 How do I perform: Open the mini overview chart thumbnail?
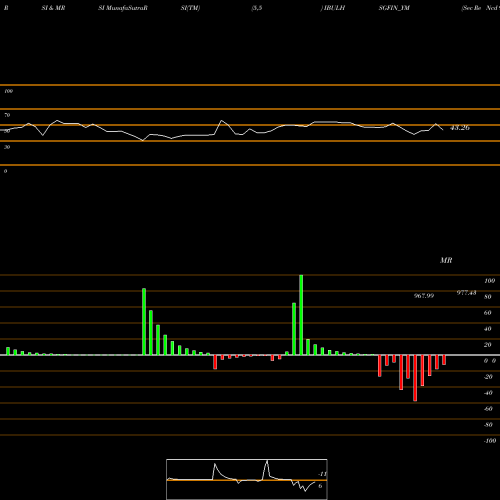click(x=247, y=479)
